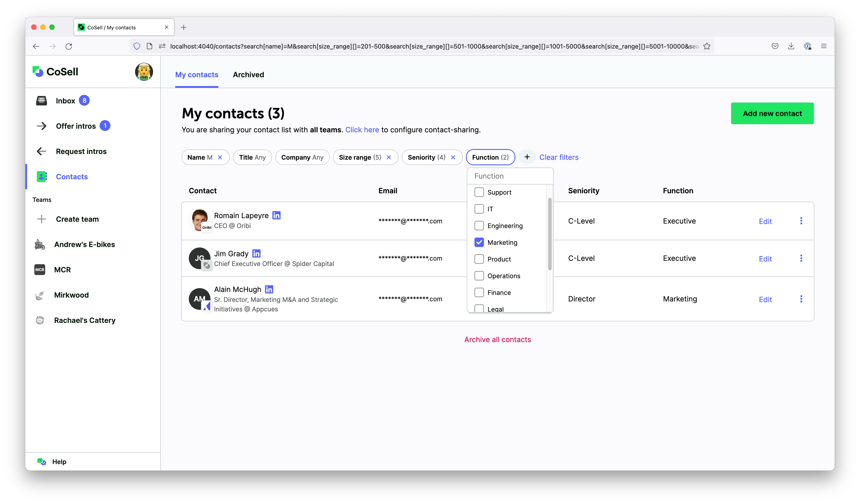The image size is (860, 504).
Task: Open the Mirkwood team page
Action: click(71, 295)
